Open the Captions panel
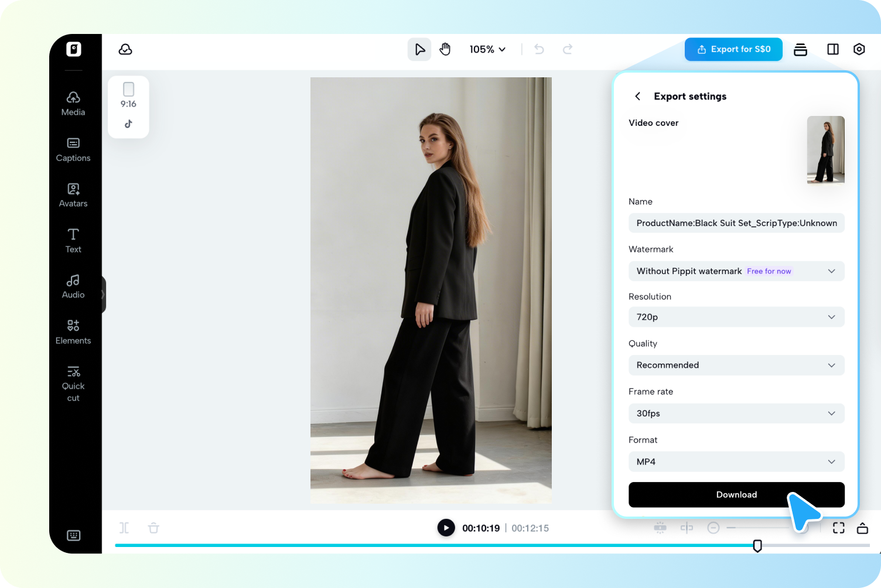The image size is (881, 588). [x=73, y=149]
